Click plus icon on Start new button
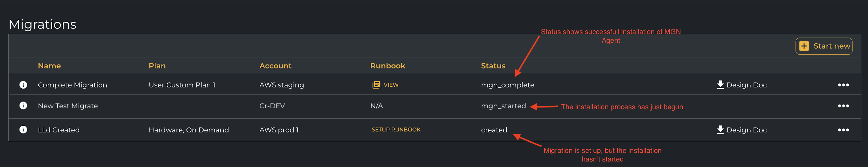The width and height of the screenshot is (868, 167). point(804,46)
